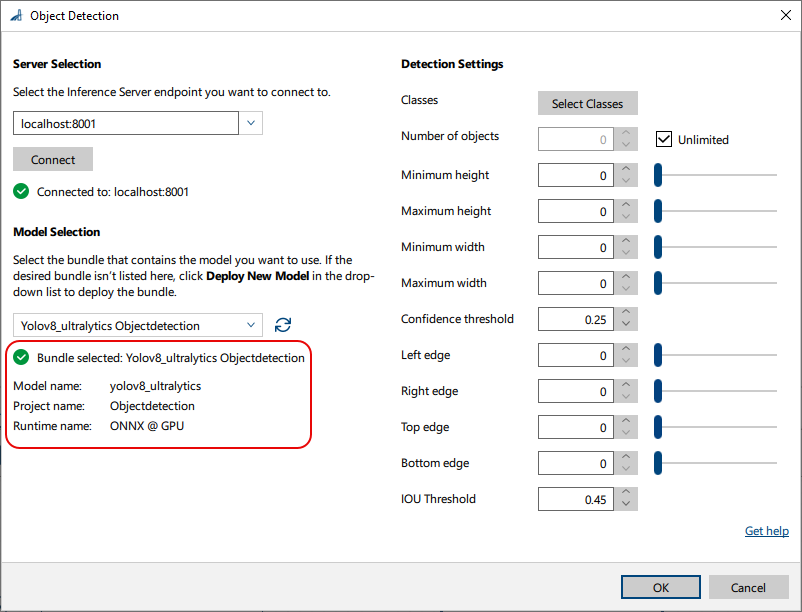Increase Minimum height using spinner up arrow

click(626, 169)
